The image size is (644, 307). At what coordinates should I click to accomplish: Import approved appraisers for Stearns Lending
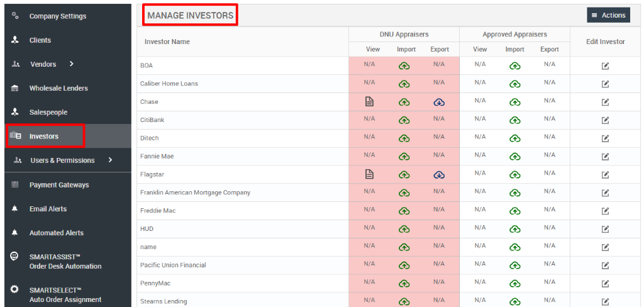[x=514, y=302]
